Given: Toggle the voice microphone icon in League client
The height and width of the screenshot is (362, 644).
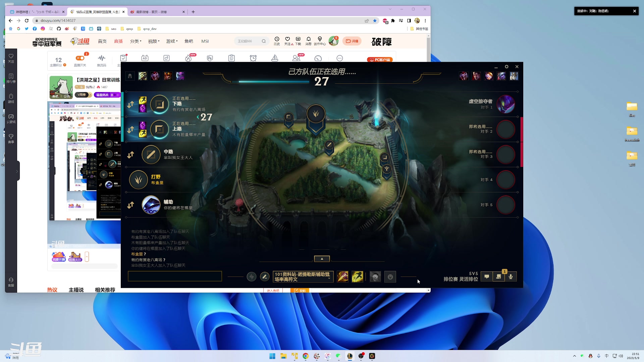Looking at the screenshot, I should [511, 277].
